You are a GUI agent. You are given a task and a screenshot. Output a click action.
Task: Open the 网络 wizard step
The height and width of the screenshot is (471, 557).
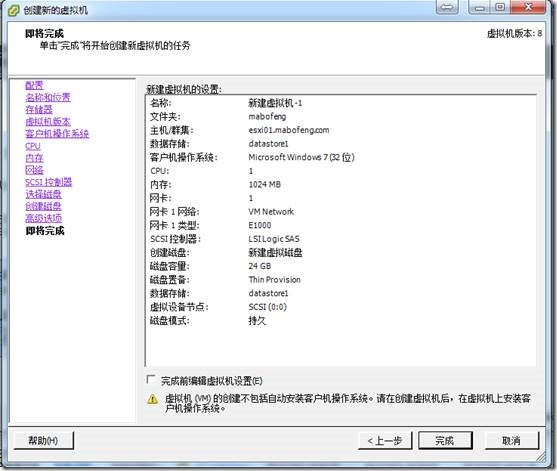[34, 170]
